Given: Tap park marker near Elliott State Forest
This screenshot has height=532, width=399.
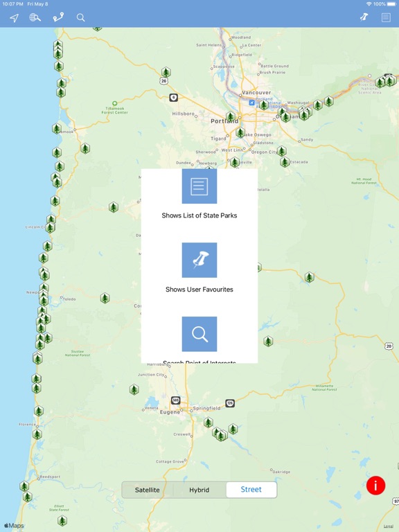Looking at the screenshot, I should (62, 520).
